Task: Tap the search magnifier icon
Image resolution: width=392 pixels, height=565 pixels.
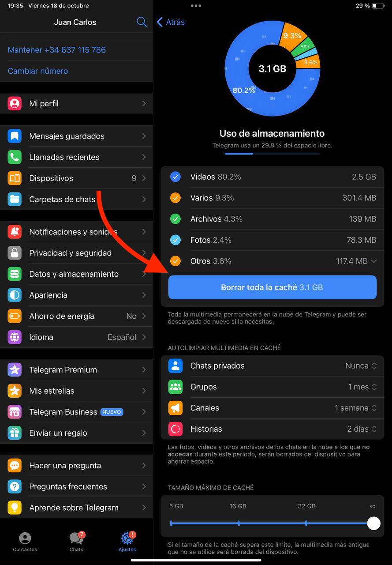Action: (142, 22)
